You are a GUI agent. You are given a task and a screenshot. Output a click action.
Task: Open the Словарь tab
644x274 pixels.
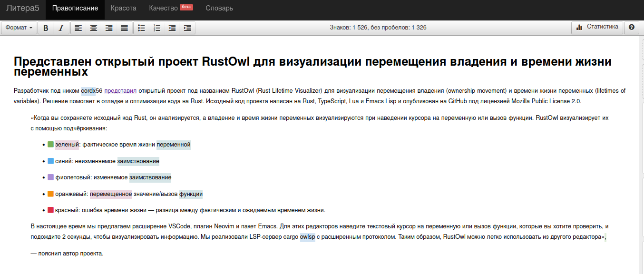[219, 8]
